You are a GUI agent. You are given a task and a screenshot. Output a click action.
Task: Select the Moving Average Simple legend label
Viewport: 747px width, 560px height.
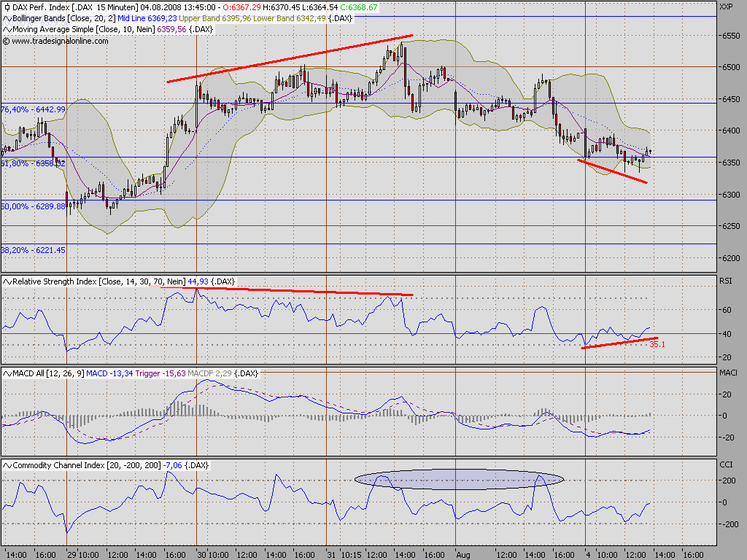83,29
